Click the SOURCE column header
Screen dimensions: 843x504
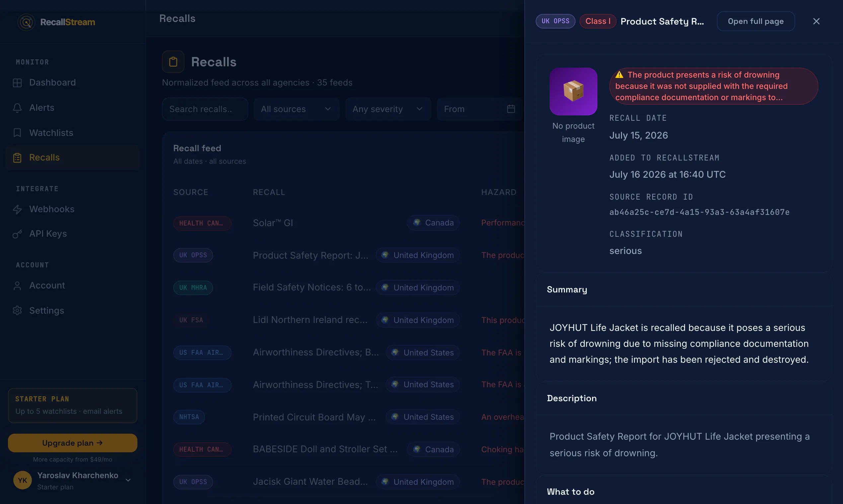point(191,192)
